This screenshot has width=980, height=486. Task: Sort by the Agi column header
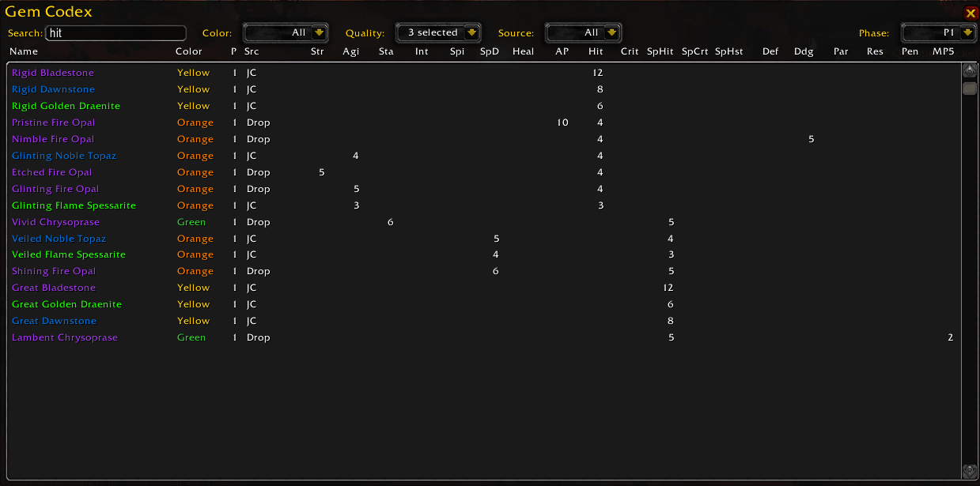point(350,51)
